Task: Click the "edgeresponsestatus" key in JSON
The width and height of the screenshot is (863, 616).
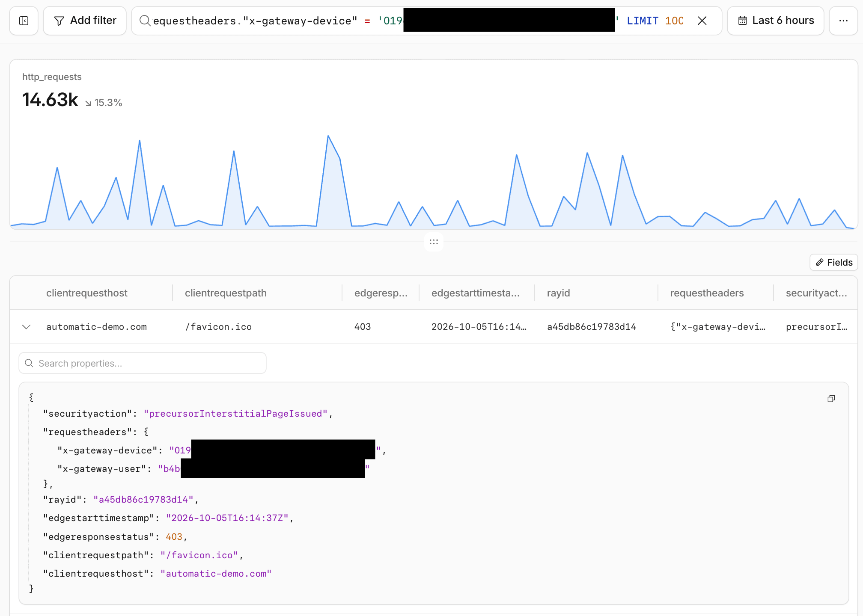Action: pyautogui.click(x=98, y=537)
